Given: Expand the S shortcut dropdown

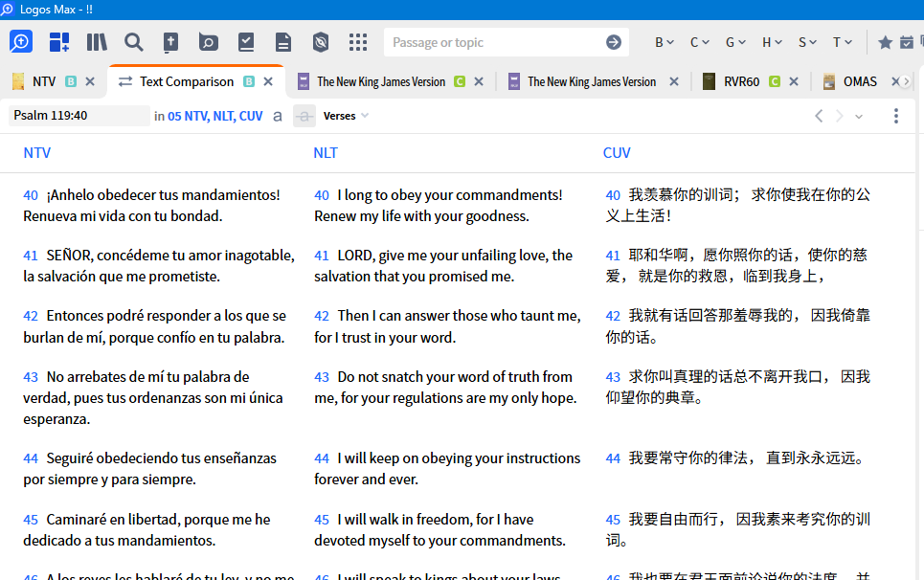Looking at the screenshot, I should [807, 42].
